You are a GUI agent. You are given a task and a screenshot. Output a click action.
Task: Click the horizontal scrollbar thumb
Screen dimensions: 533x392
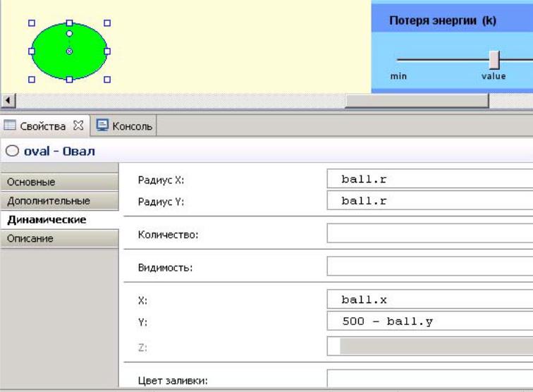coord(417,101)
